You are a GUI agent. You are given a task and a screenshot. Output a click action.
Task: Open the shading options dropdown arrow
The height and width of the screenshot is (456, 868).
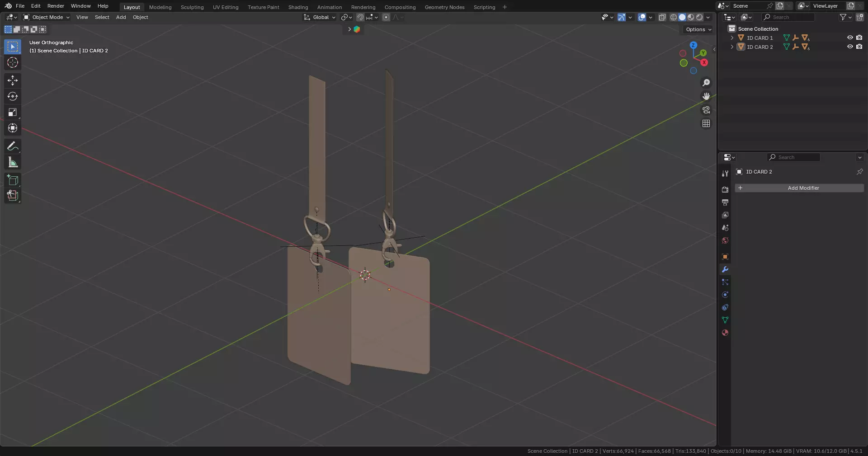point(708,17)
